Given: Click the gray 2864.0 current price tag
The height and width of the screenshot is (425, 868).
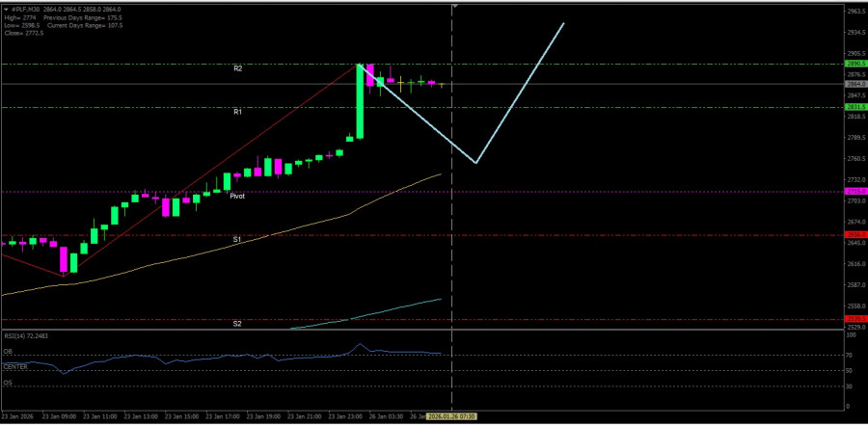Looking at the screenshot, I should click(855, 84).
